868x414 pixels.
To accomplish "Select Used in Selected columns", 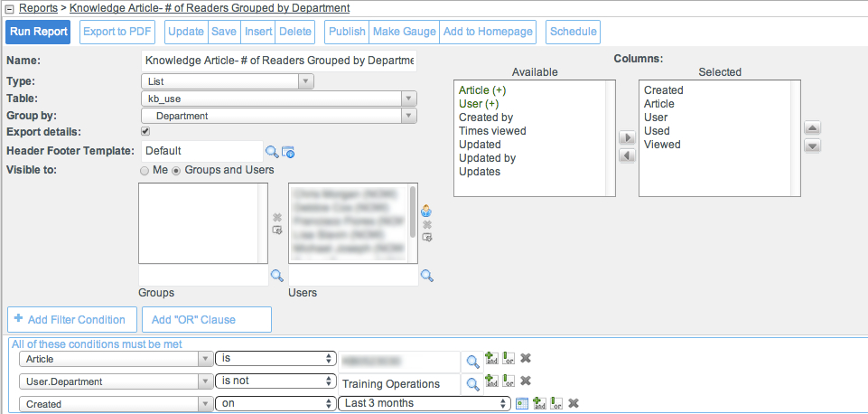I will [657, 131].
